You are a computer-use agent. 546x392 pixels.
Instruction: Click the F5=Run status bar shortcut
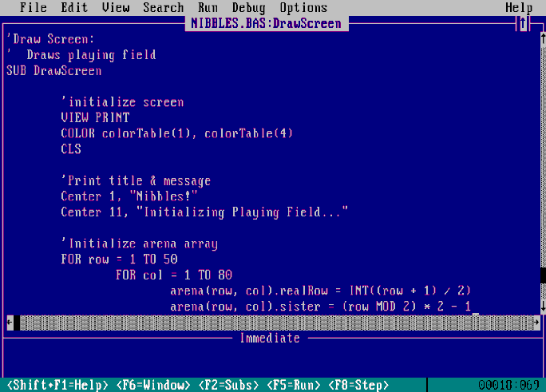294,385
